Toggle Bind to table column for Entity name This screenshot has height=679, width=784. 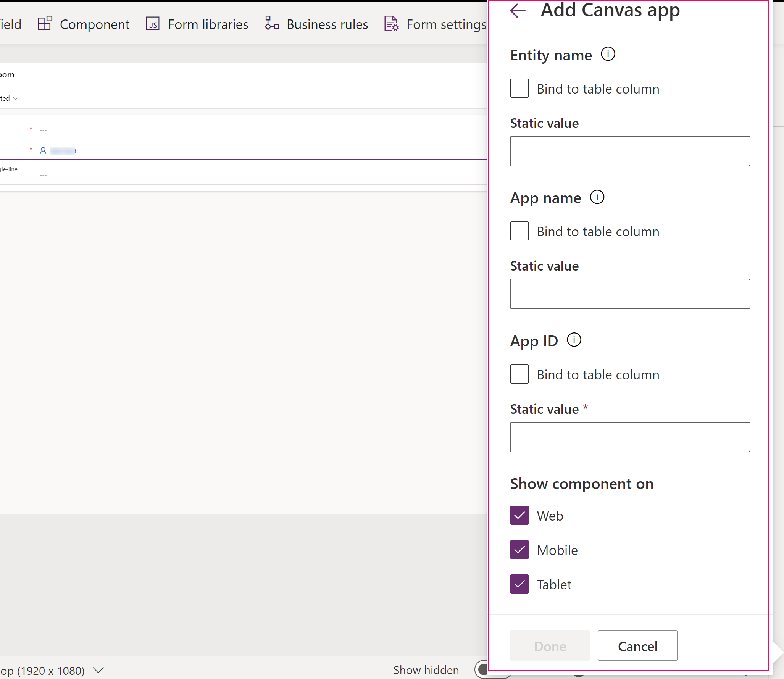tap(519, 88)
